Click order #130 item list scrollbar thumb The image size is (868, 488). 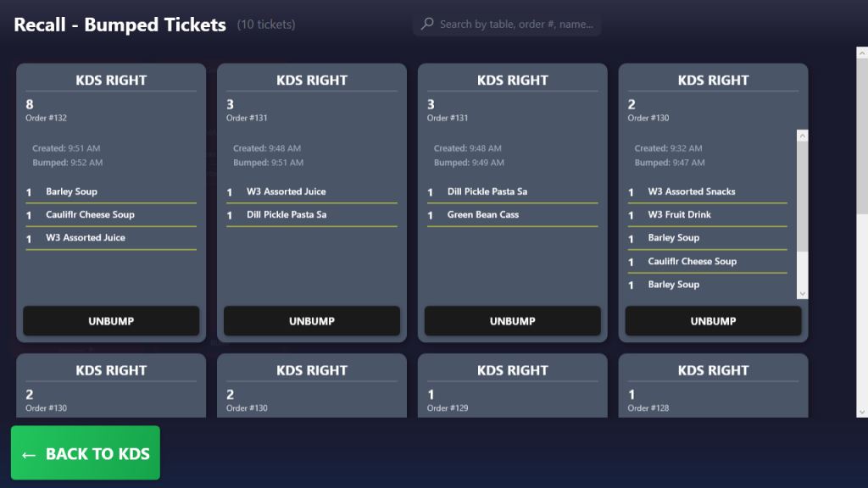pos(803,195)
